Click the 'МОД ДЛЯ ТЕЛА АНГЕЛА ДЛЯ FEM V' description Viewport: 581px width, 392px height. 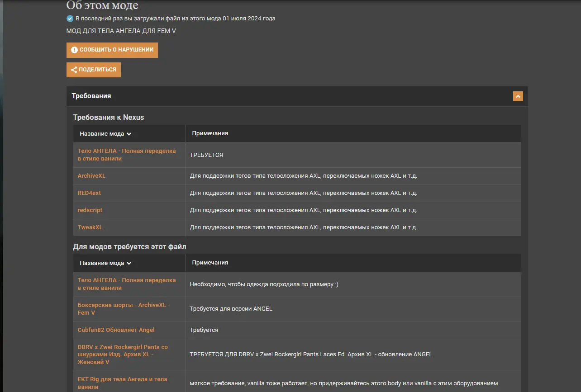coord(121,31)
